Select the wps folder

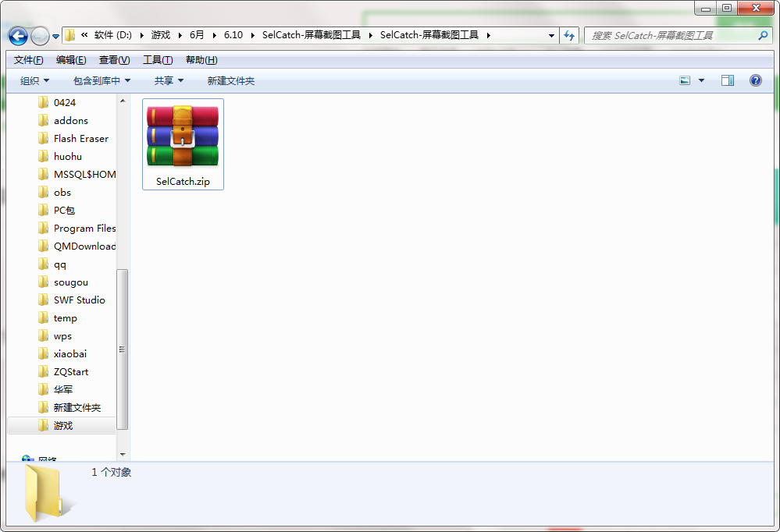tap(62, 336)
